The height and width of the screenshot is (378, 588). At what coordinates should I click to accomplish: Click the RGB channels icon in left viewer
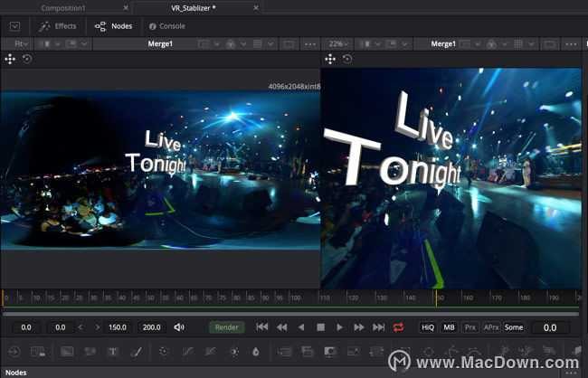pyautogui.click(x=231, y=44)
